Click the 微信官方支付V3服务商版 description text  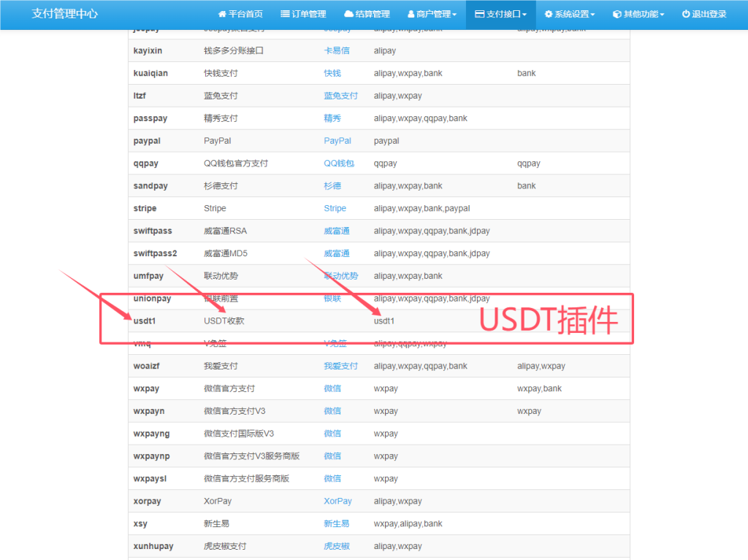[251, 456]
